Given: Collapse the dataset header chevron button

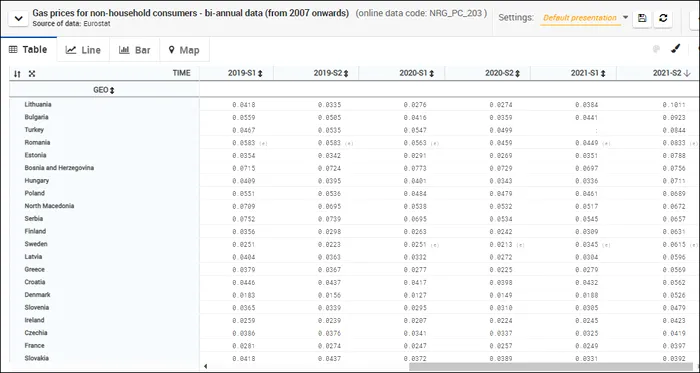Looking at the screenshot, I should coord(18,19).
